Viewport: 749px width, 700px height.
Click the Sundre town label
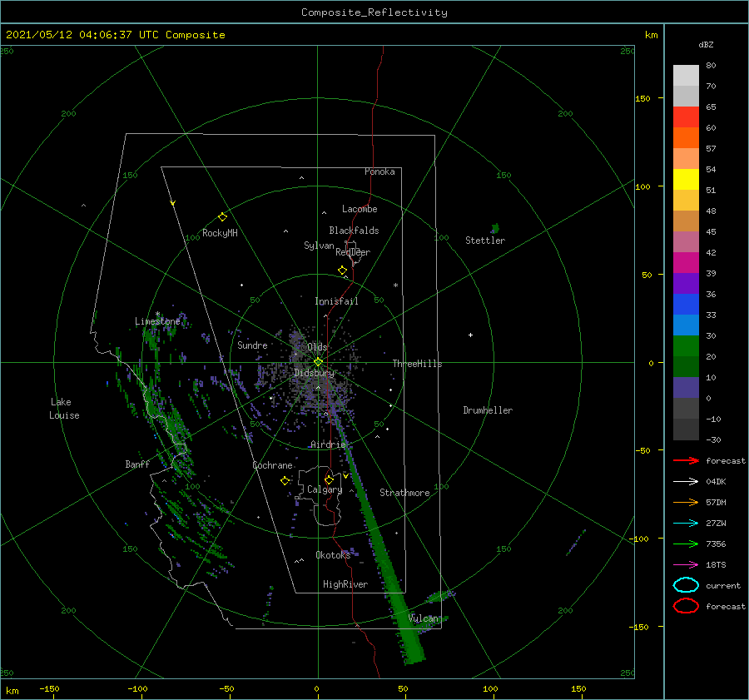(x=252, y=345)
